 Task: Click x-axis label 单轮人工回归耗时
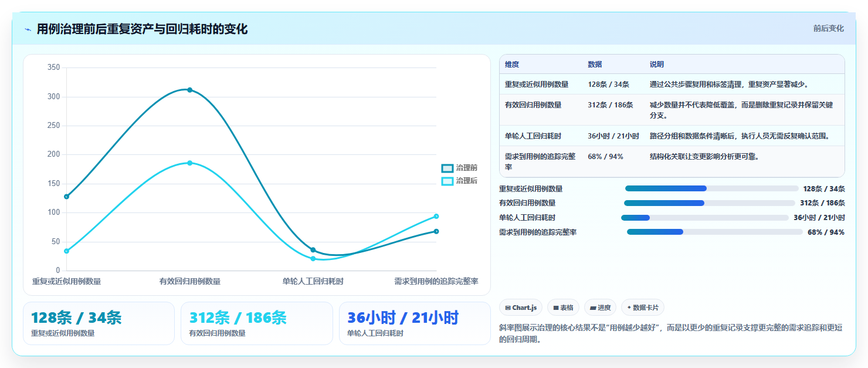click(313, 282)
